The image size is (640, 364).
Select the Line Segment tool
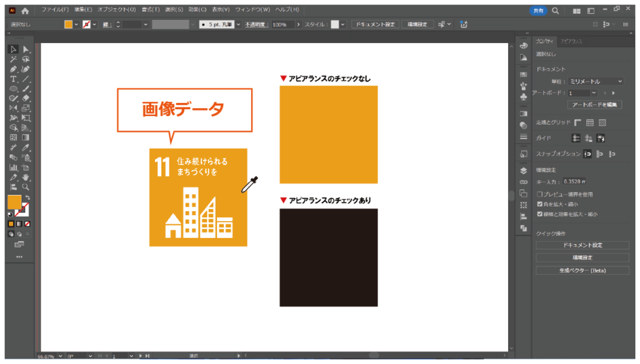point(26,79)
